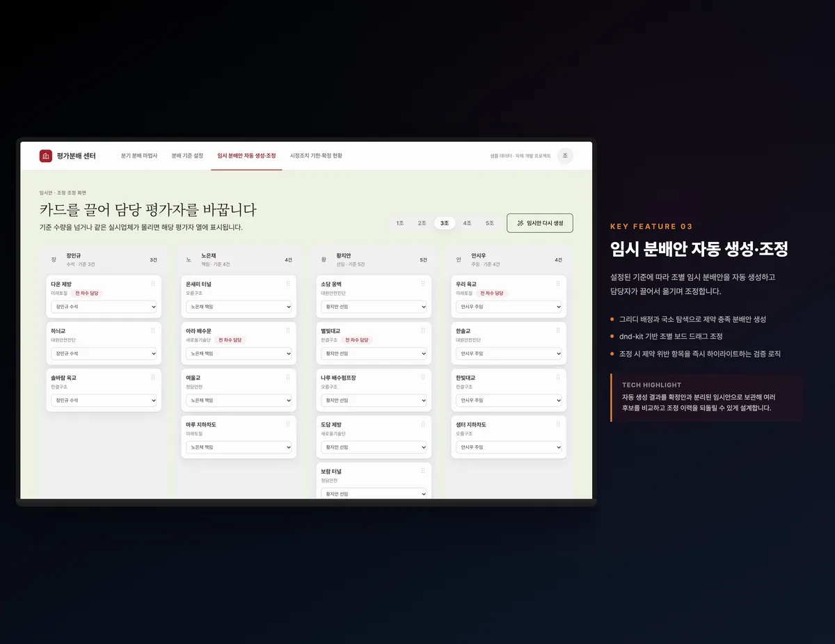Select the drag handle on 도담 제방 card
Image resolution: width=835 pixels, height=644 pixels.
[423, 424]
